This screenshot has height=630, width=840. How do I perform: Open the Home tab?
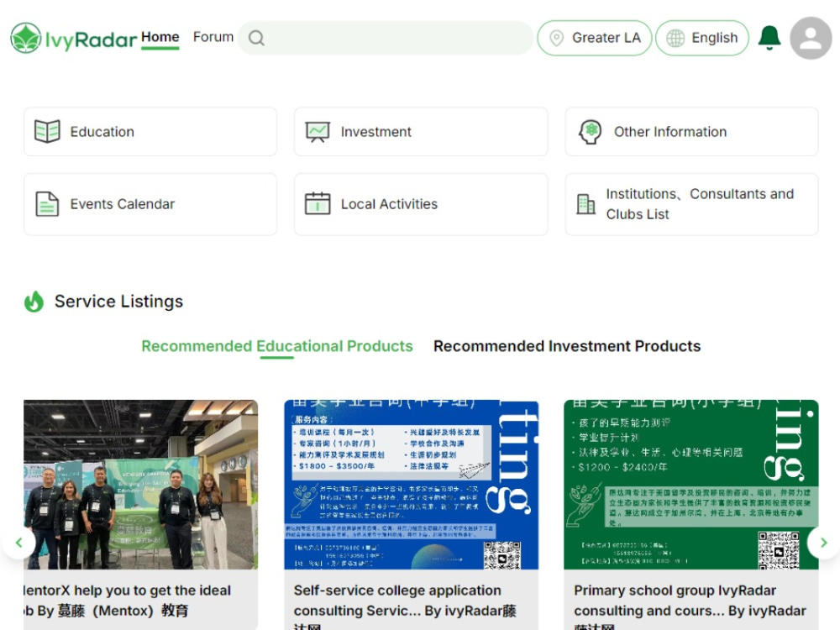coord(160,37)
